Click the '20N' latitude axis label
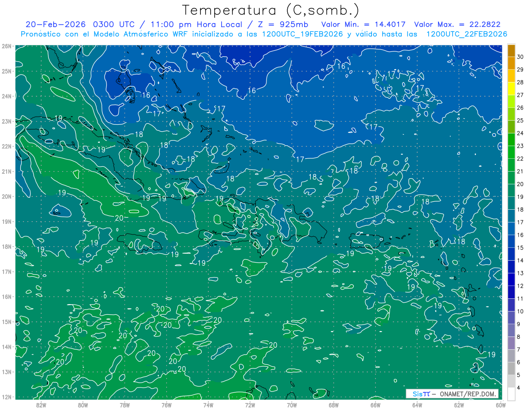 tap(6, 196)
